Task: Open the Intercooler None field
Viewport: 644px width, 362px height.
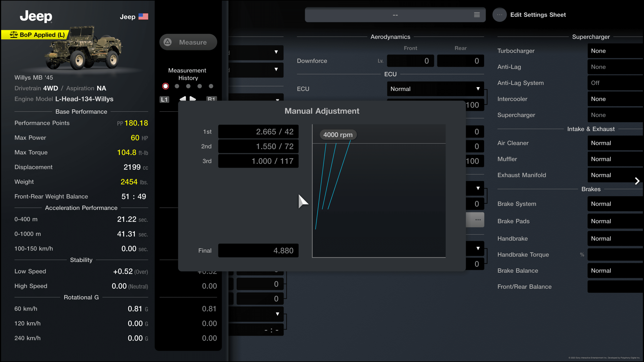Action: (615, 99)
